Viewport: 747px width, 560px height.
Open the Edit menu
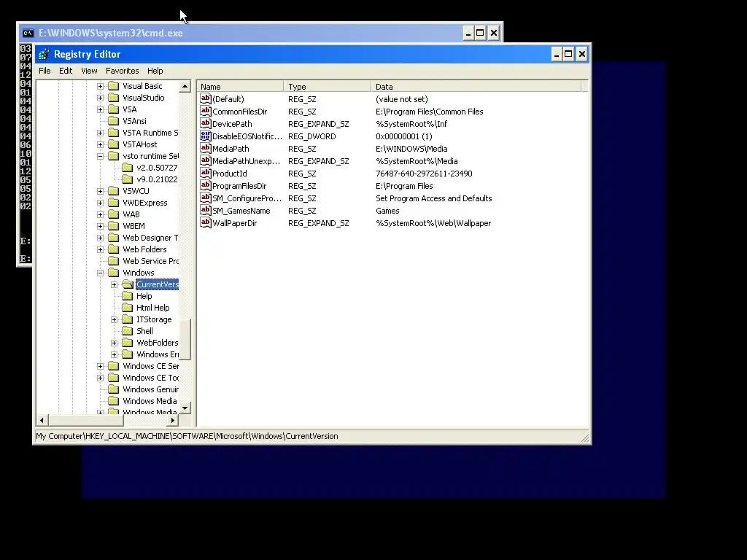point(66,71)
